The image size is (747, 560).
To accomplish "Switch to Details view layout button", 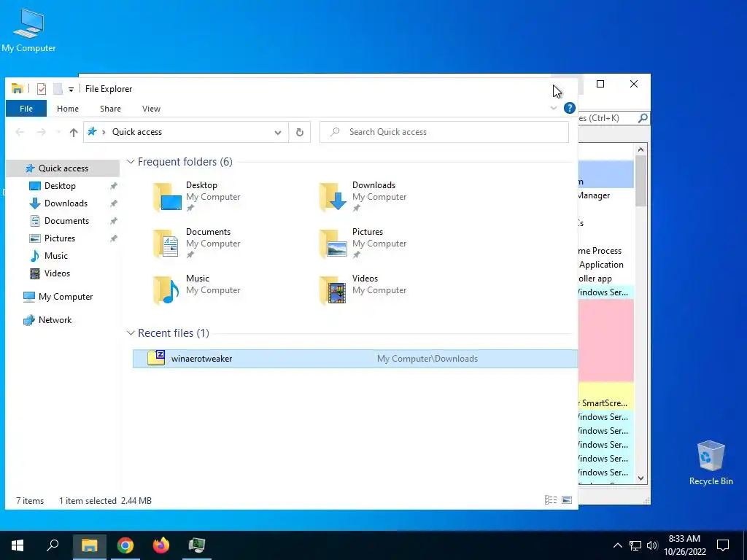I will click(551, 500).
